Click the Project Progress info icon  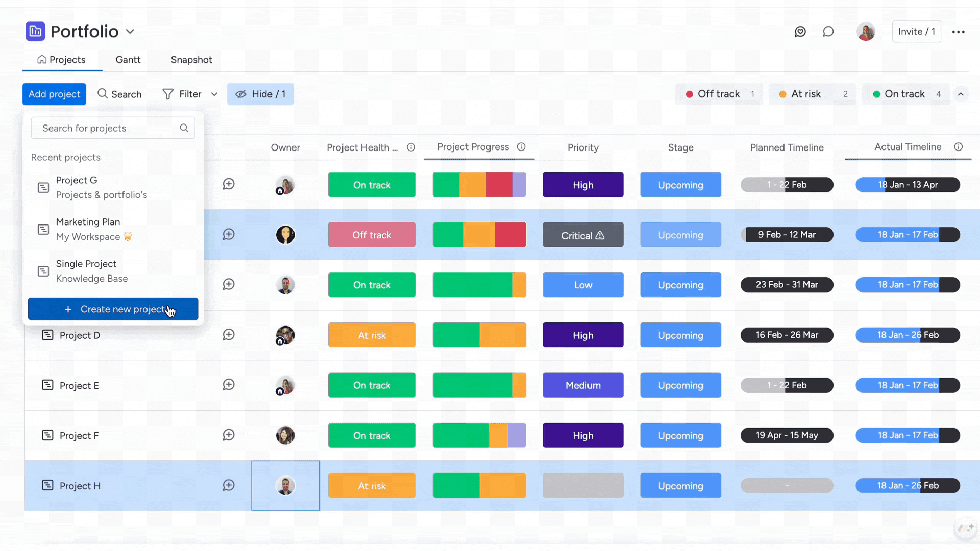tap(521, 147)
